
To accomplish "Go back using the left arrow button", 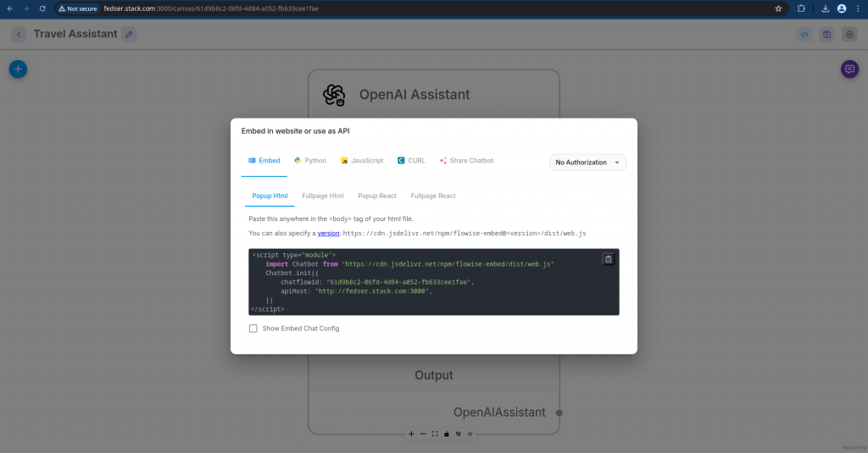I will point(19,35).
